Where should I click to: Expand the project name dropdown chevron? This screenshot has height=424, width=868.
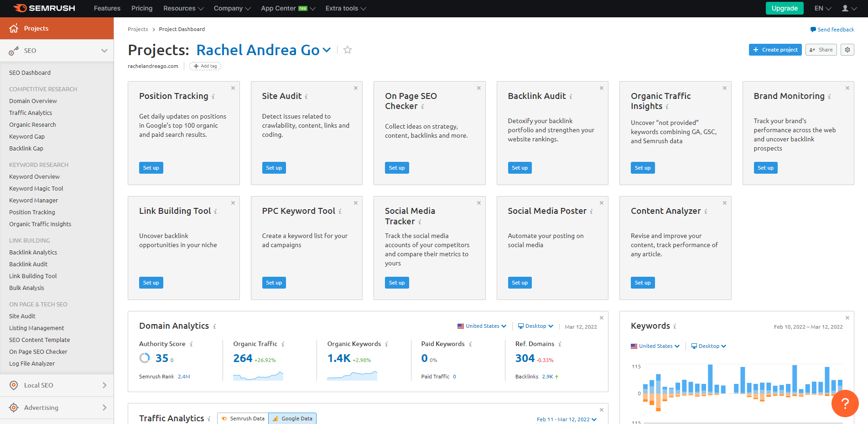327,50
